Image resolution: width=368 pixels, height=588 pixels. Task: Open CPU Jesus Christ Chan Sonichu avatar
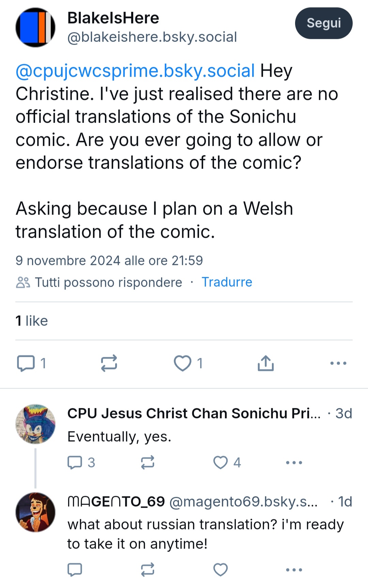point(35,424)
